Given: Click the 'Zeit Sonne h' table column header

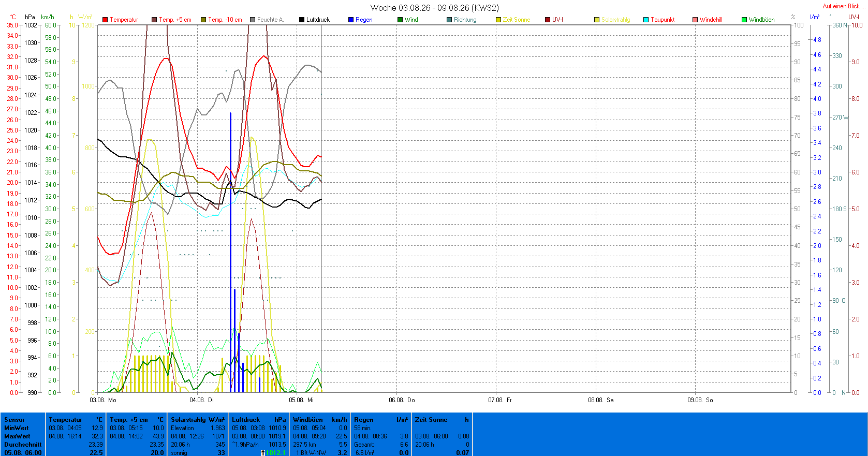Looking at the screenshot, I should coord(442,420).
